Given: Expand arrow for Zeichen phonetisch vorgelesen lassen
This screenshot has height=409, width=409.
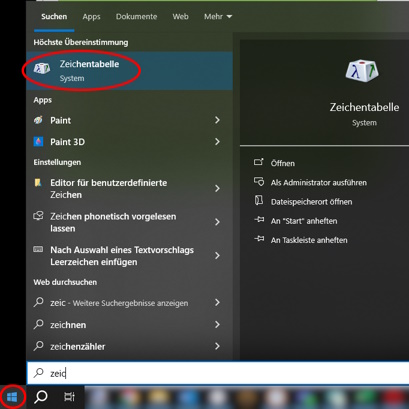Looking at the screenshot, I should tap(217, 222).
